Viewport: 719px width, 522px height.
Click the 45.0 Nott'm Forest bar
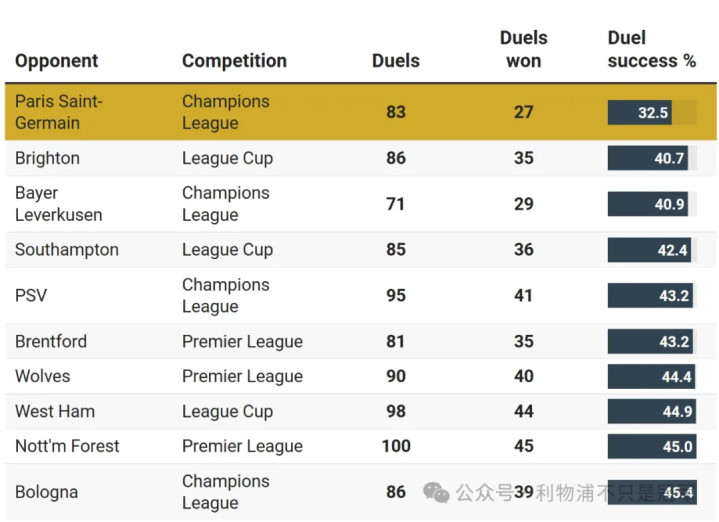[x=652, y=446]
